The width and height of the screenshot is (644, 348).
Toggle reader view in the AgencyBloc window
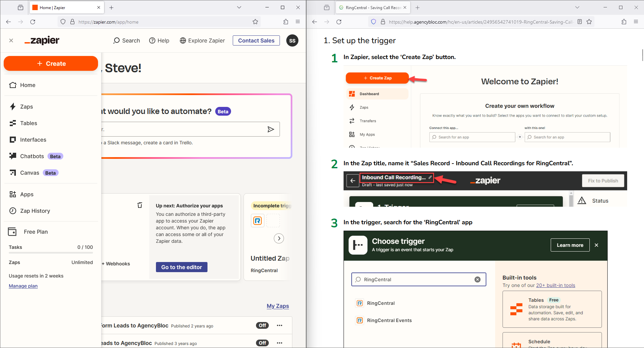point(580,22)
